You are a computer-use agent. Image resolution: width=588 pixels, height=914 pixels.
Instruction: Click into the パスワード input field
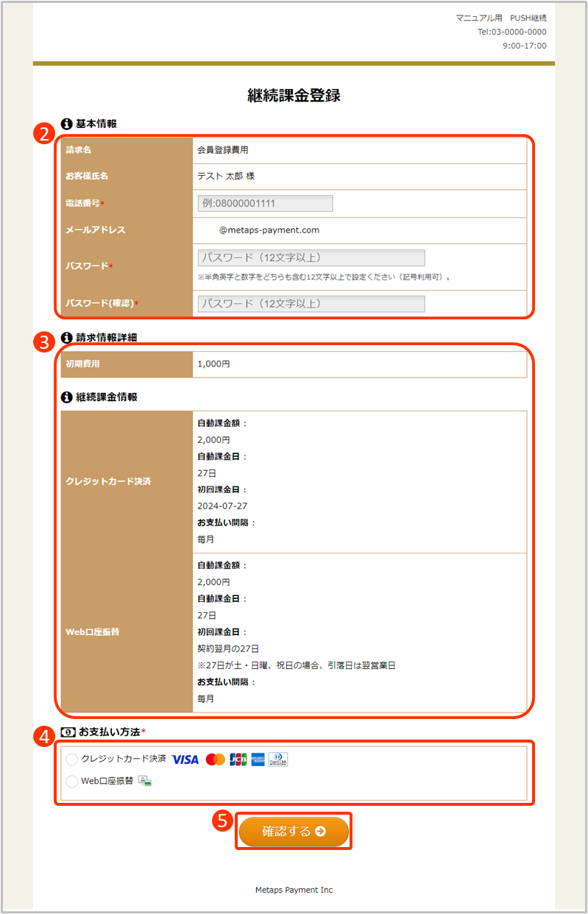(x=311, y=258)
